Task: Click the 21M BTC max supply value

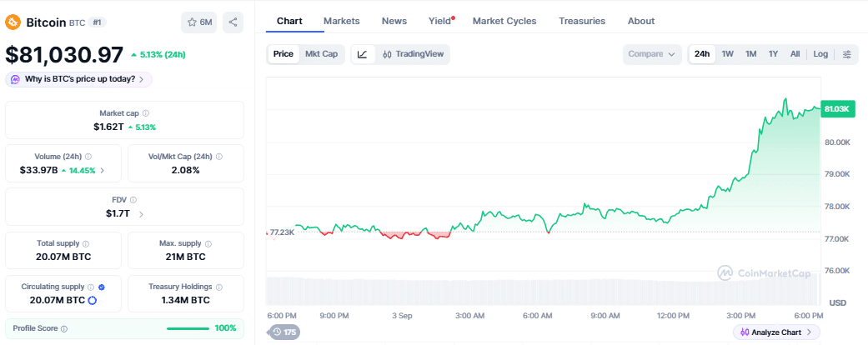Action: pyautogui.click(x=185, y=257)
